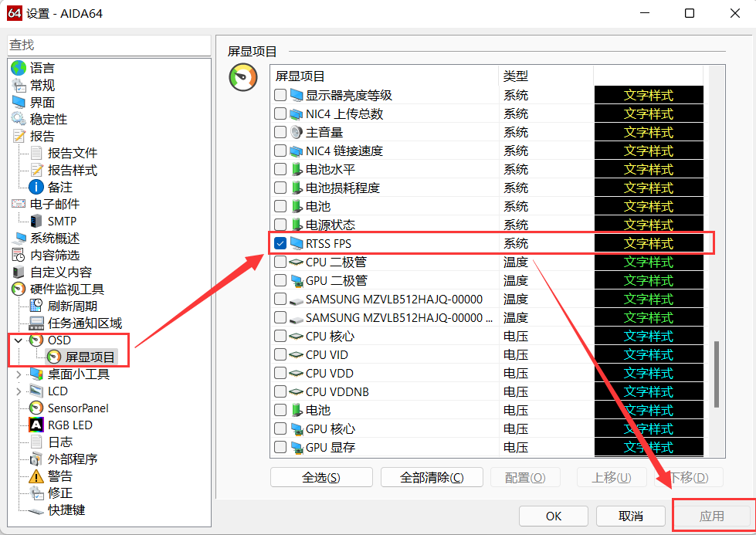Click the 类型 column header
Screen dimensions: 756x535
[x=545, y=76]
